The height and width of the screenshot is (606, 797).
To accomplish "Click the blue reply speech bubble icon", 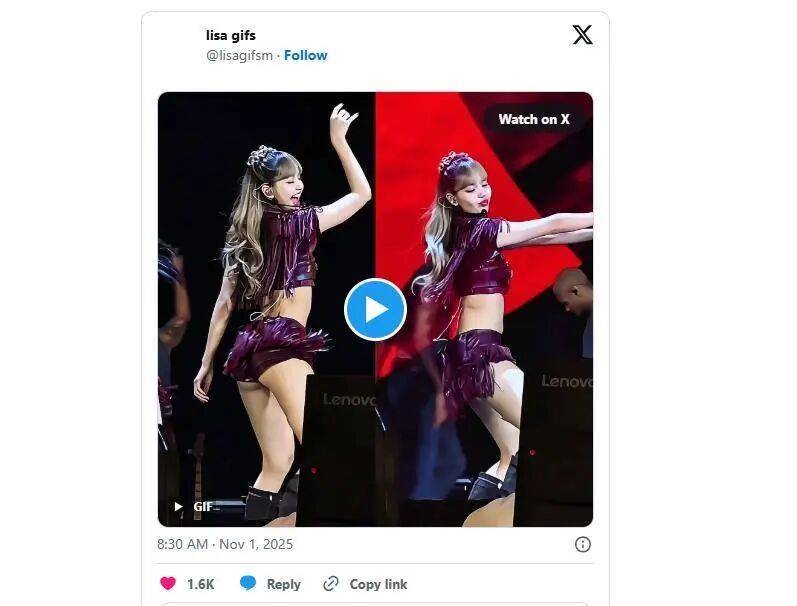I will tap(248, 584).
